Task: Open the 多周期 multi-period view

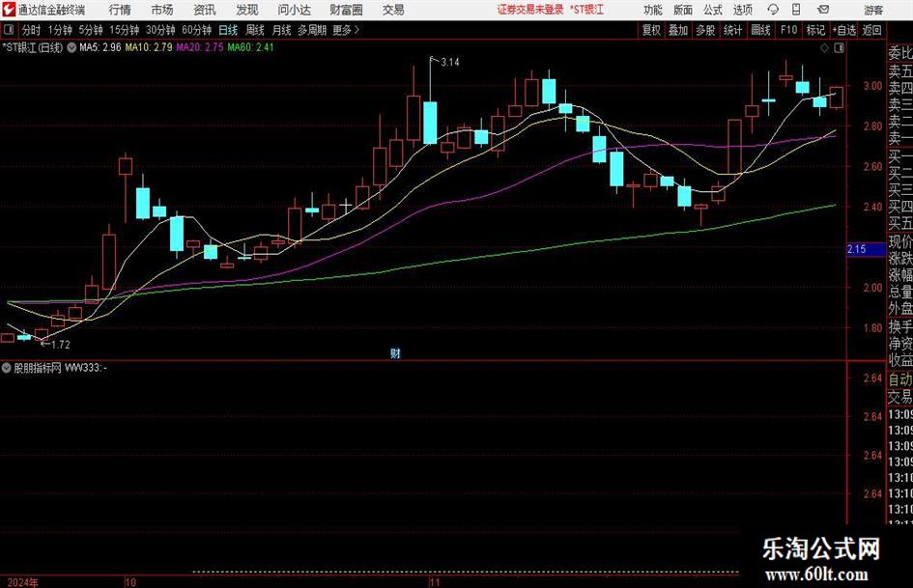Action: [312, 30]
